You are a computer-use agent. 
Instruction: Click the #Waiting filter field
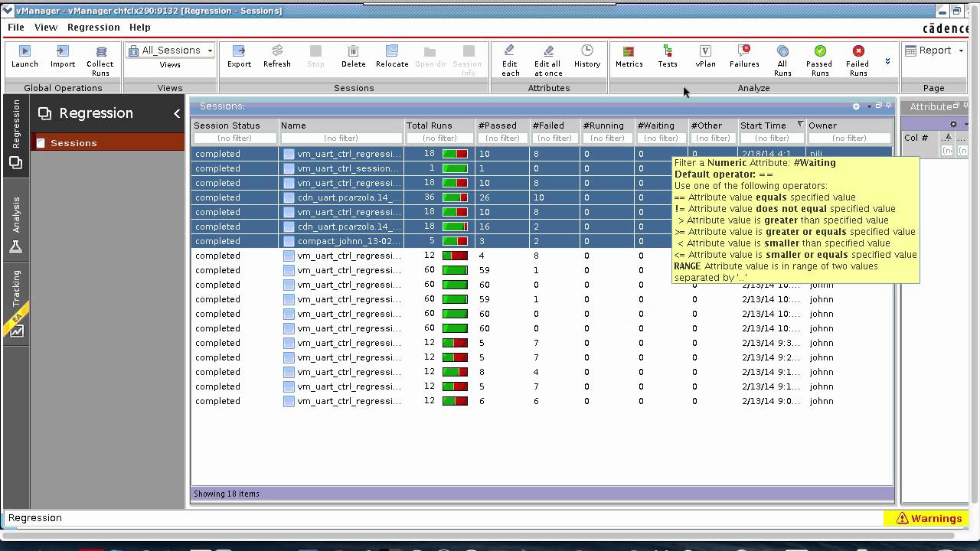[x=661, y=139]
